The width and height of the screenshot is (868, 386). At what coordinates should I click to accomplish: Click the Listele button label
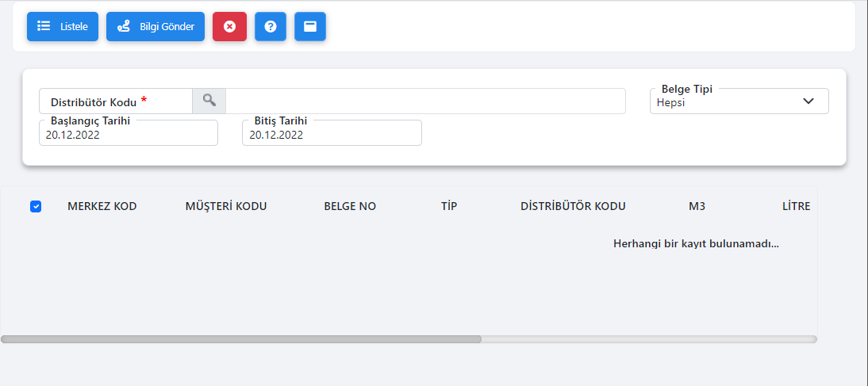pos(74,26)
